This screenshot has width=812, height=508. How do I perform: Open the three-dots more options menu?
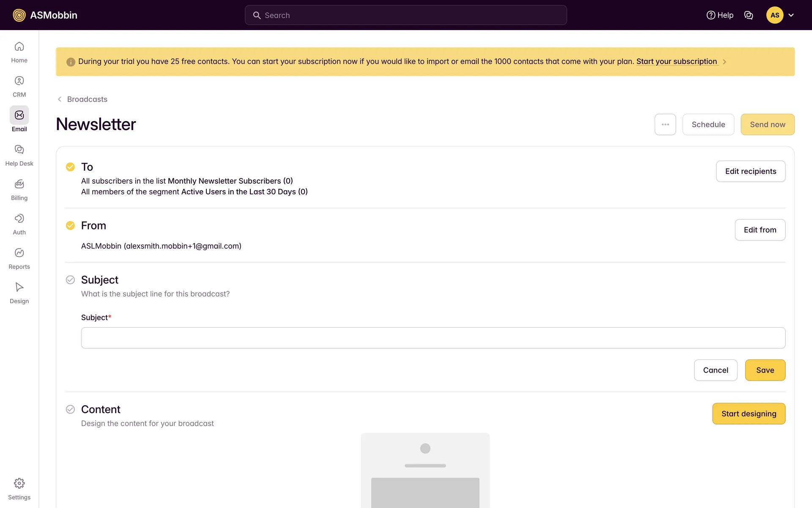coord(665,124)
